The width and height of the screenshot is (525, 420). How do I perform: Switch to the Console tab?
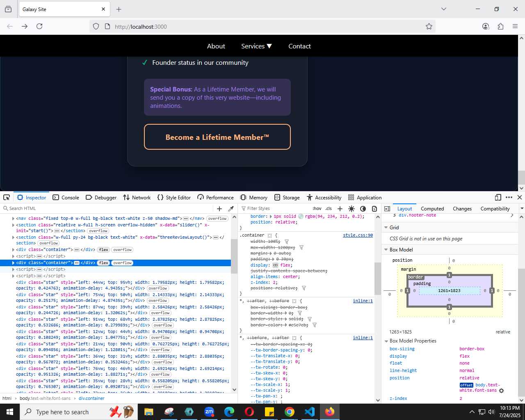(x=66, y=197)
